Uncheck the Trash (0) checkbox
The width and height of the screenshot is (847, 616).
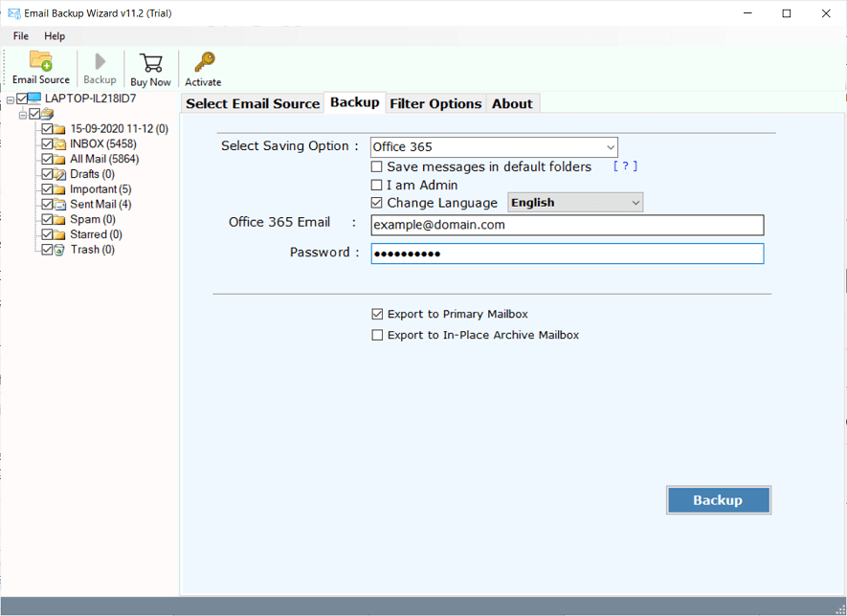pos(47,250)
